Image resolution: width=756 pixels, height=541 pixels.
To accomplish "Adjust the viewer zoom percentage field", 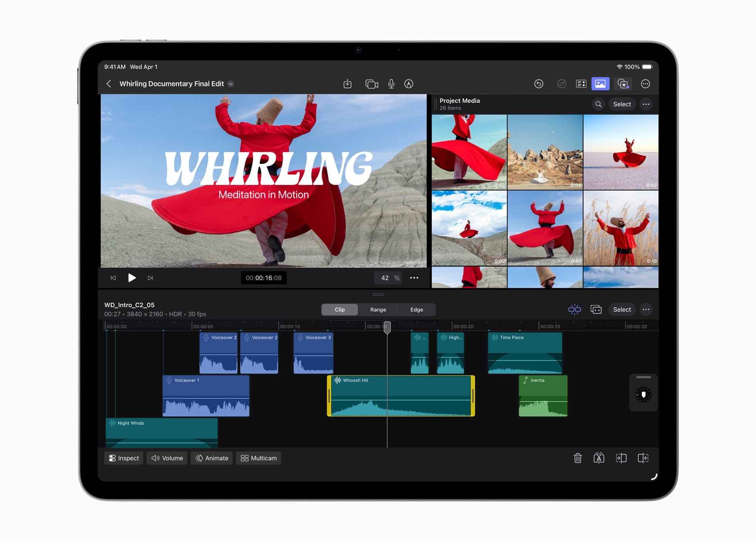I will pos(388,278).
